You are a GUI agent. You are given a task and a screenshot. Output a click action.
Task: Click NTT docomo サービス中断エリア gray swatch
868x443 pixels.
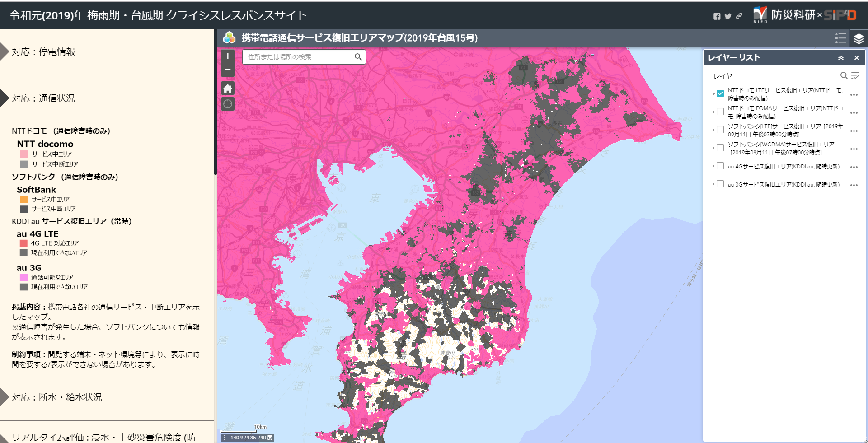[x=24, y=164]
